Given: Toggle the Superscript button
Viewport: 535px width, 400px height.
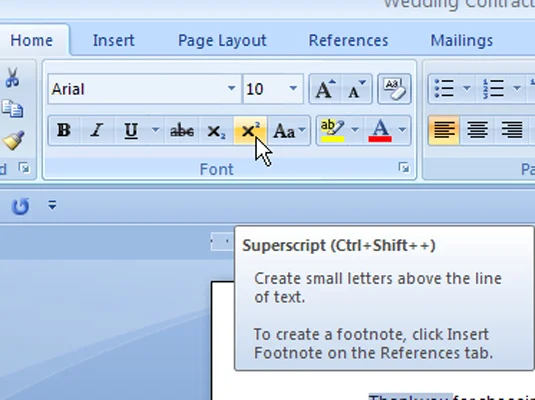Looking at the screenshot, I should point(250,131).
